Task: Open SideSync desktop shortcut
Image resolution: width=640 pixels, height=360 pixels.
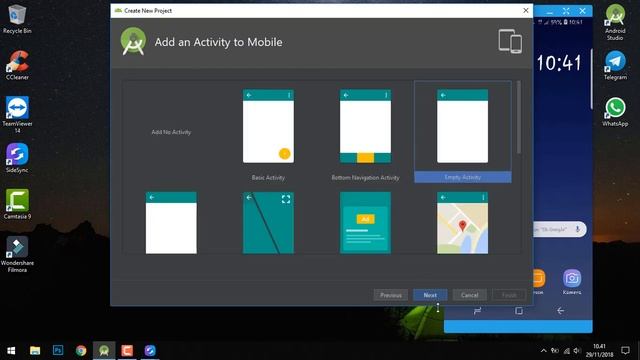Action: [x=17, y=158]
